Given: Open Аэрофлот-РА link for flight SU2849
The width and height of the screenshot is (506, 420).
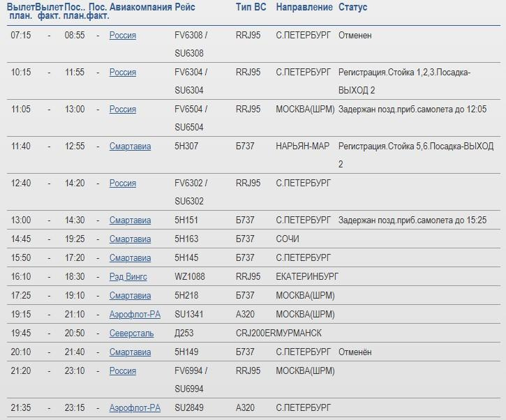Looking at the screenshot, I should (135, 407).
